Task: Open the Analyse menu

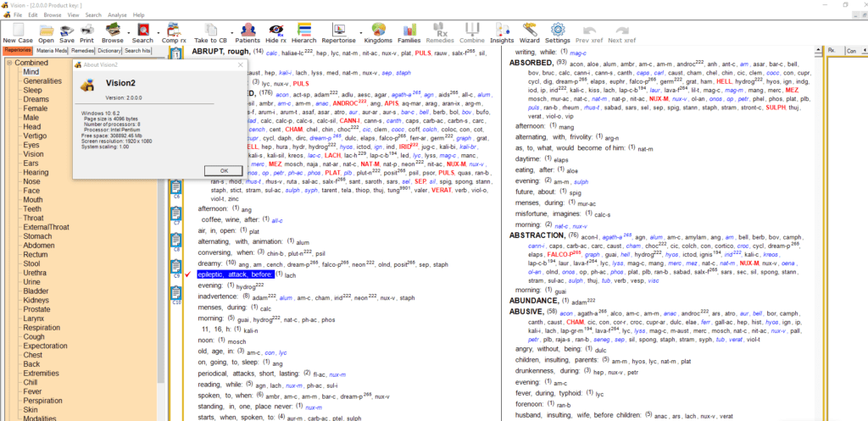Action: [x=117, y=15]
